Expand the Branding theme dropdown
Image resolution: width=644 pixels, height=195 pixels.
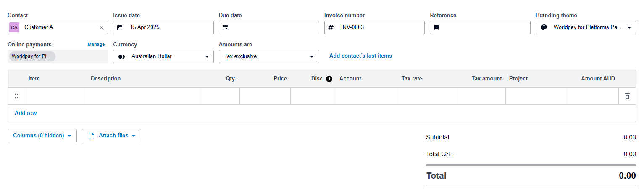[629, 27]
